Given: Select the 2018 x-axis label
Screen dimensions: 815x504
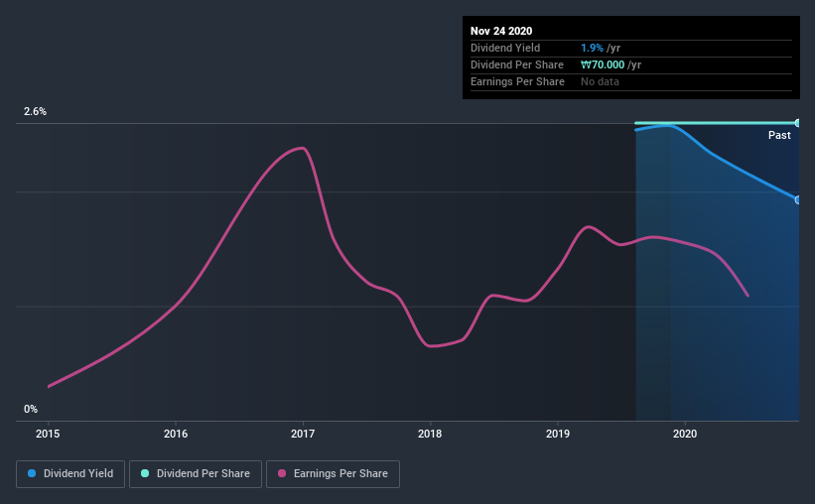Looking at the screenshot, I should pyautogui.click(x=430, y=434).
